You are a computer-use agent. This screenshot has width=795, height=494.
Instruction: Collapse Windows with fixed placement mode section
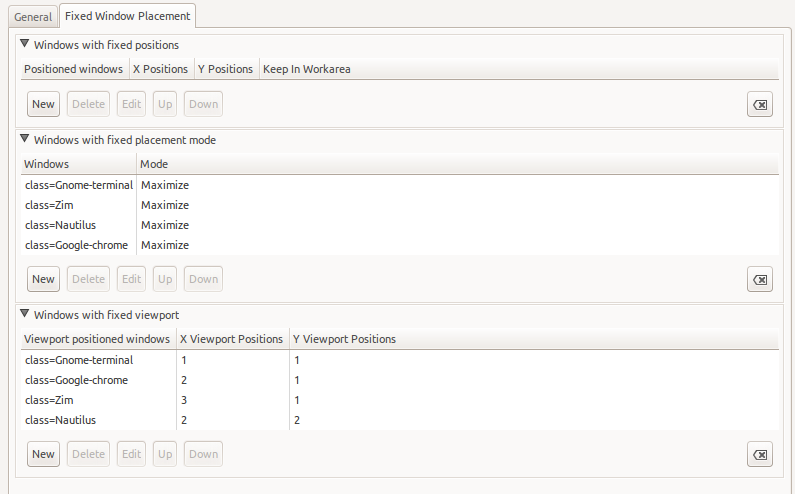pyautogui.click(x=25, y=139)
